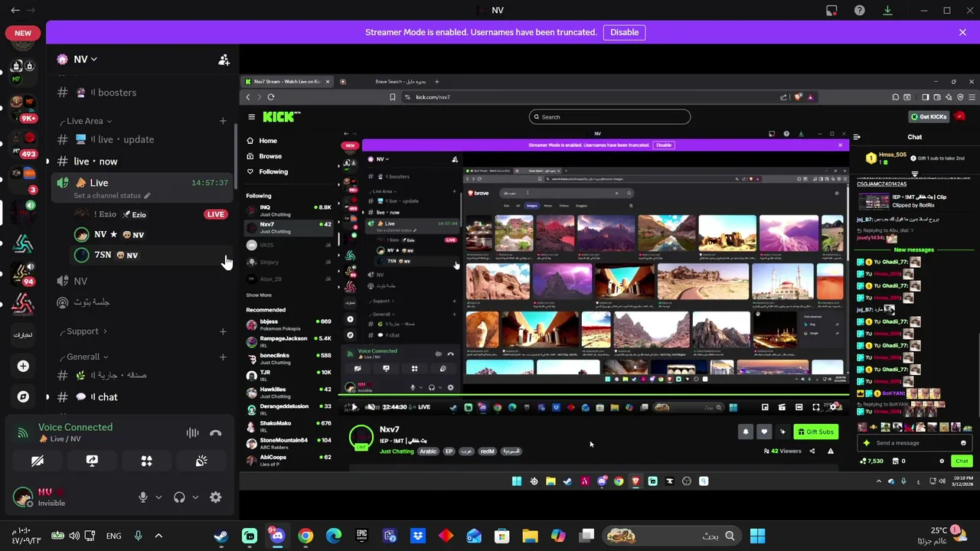Click the Gift Subs button
Image resolution: width=980 pixels, height=551 pixels.
[815, 432]
